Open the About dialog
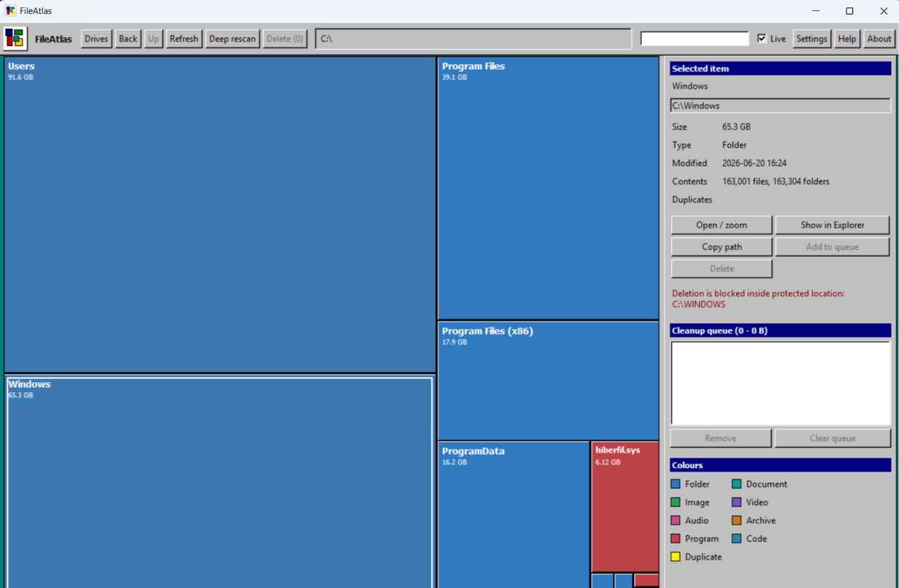This screenshot has width=899, height=588. 879,39
